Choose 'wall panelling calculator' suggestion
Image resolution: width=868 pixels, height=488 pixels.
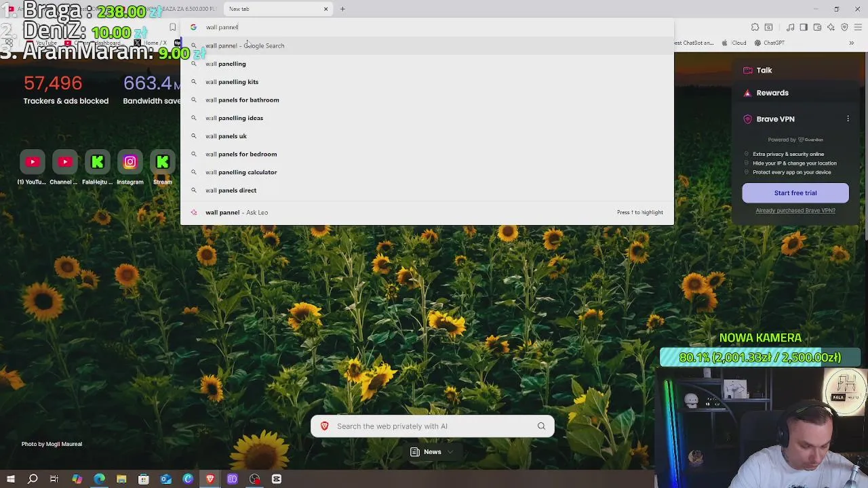point(427,172)
